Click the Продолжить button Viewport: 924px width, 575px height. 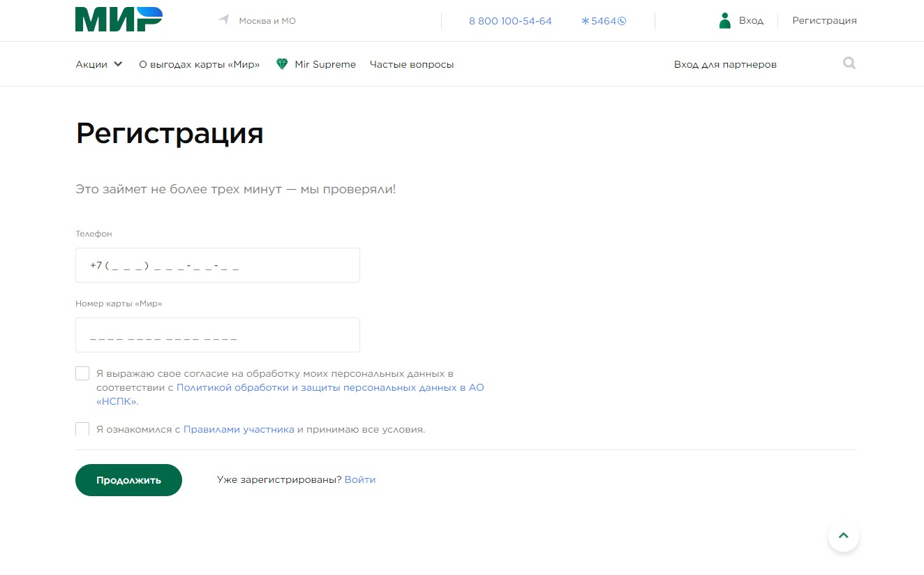click(x=128, y=480)
